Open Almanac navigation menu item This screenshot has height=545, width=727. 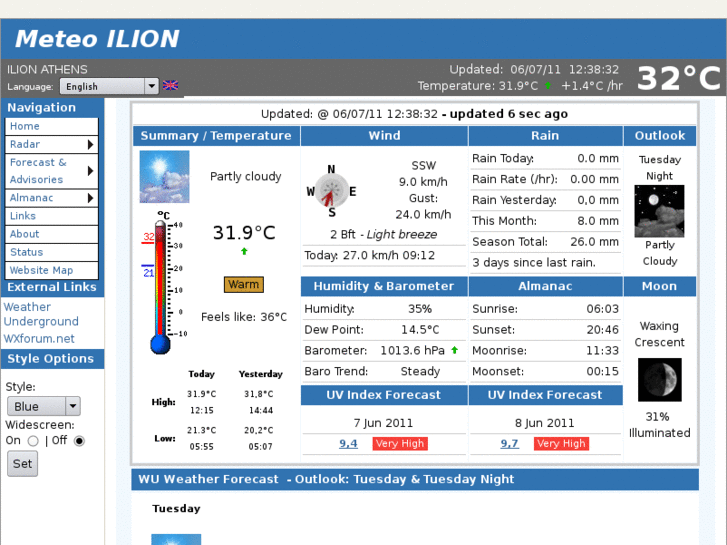point(51,198)
